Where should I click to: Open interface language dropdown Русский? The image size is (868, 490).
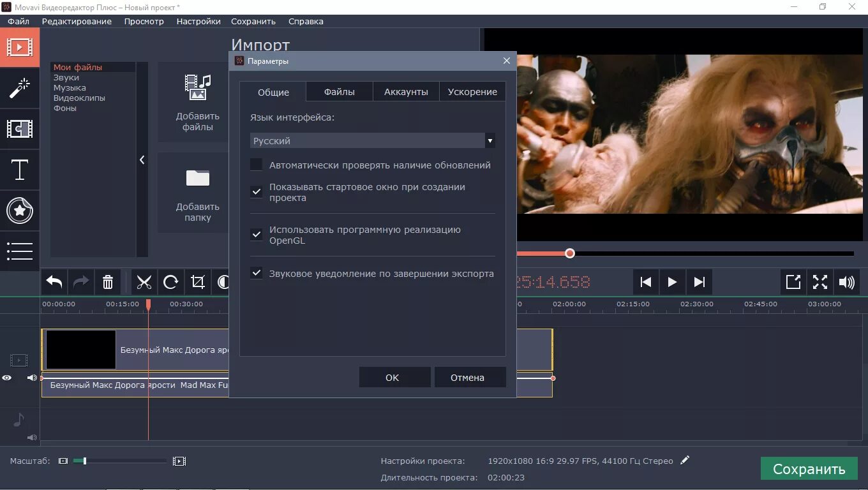373,140
